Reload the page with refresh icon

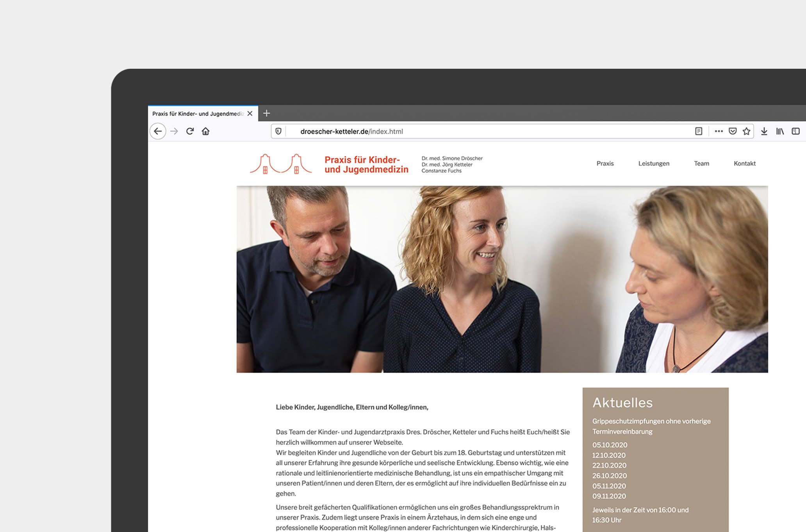(190, 131)
